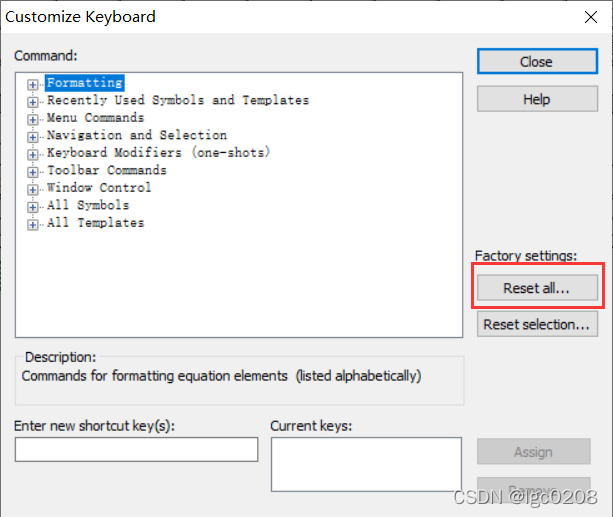Select All Templates in the tree
The image size is (613, 517).
click(x=95, y=223)
